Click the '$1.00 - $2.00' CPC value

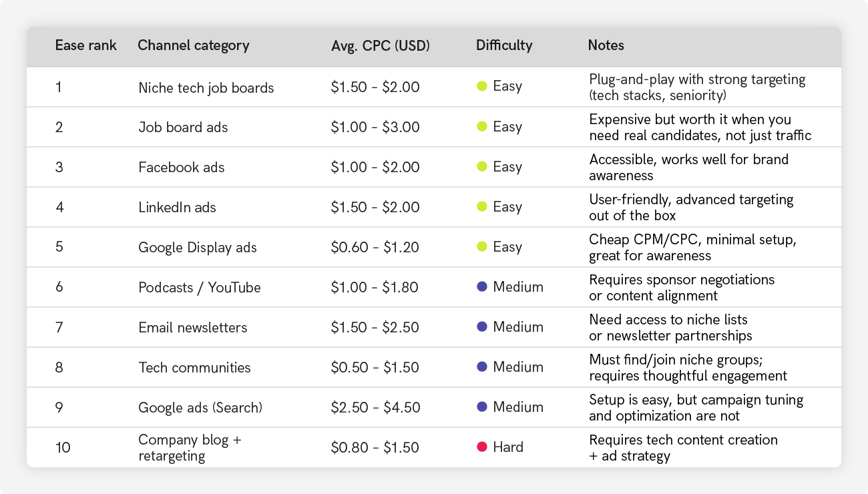pyautogui.click(x=375, y=167)
